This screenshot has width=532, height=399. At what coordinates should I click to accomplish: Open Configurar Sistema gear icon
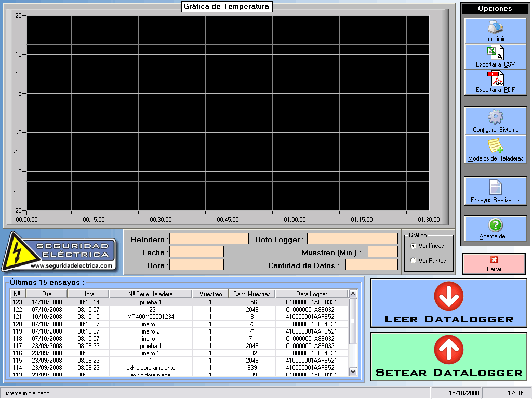[x=495, y=117]
